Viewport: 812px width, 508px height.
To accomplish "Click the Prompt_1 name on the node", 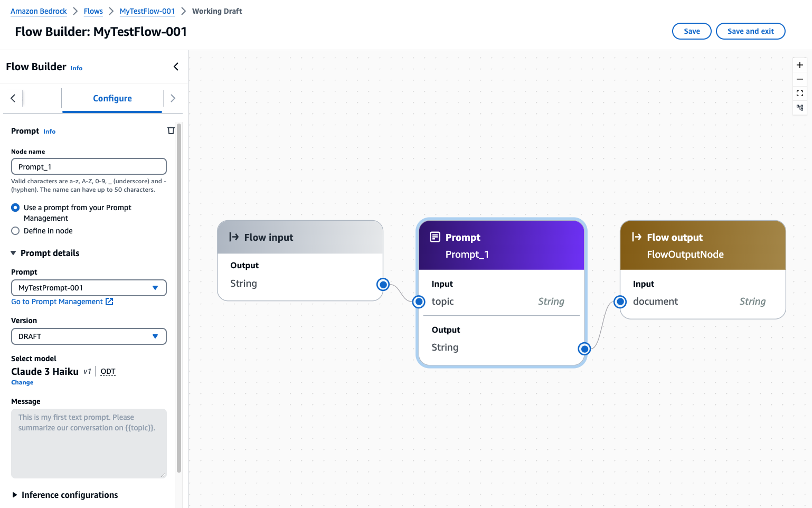I will coord(467,255).
